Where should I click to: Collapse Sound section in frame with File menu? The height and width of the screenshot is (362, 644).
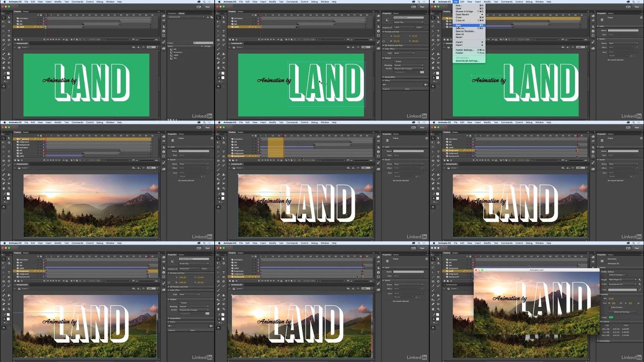point(598,39)
